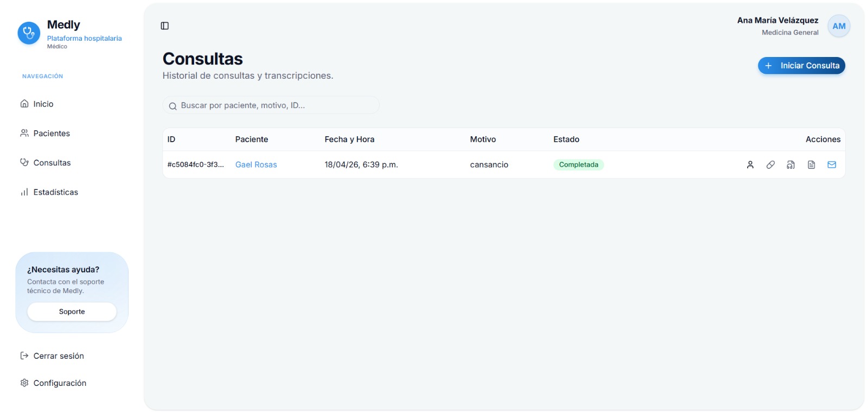Viewport: 868px width, 413px height.
Task: Click the Completada status badge
Action: [x=578, y=164]
